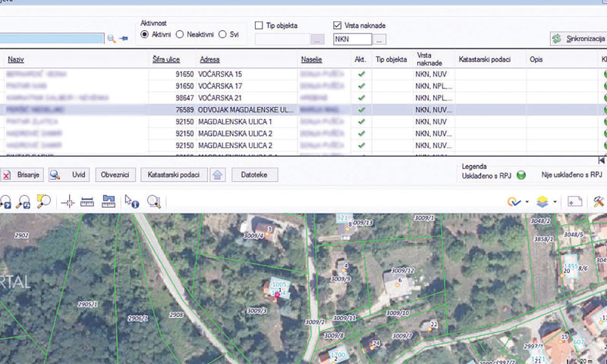Open the hammer tools icon in map toolbar
The height and width of the screenshot is (364, 607).
point(599,202)
